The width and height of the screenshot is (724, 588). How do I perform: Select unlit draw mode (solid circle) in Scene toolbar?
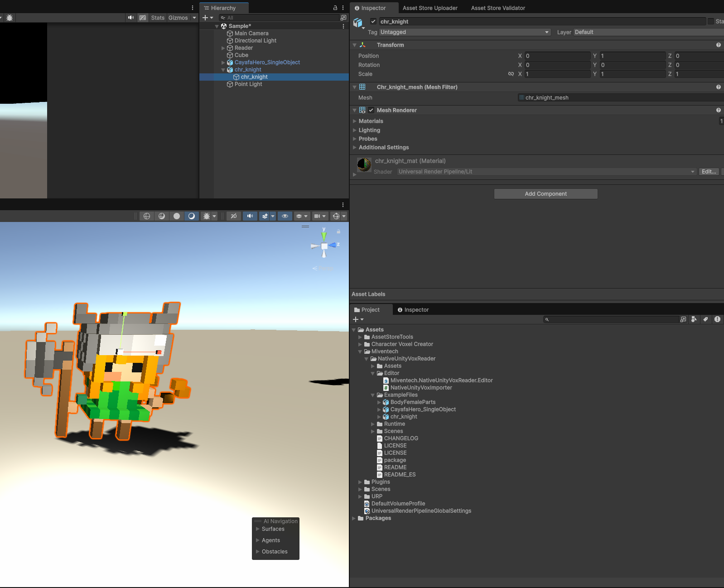177,216
